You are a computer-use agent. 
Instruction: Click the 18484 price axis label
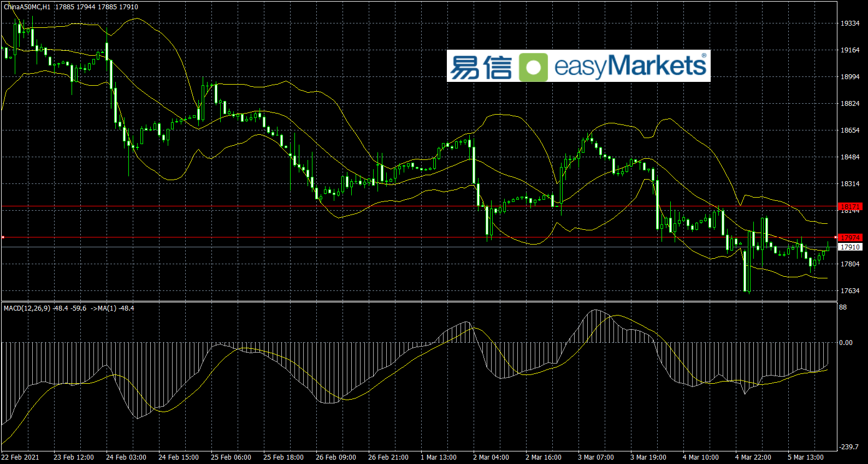(850, 157)
